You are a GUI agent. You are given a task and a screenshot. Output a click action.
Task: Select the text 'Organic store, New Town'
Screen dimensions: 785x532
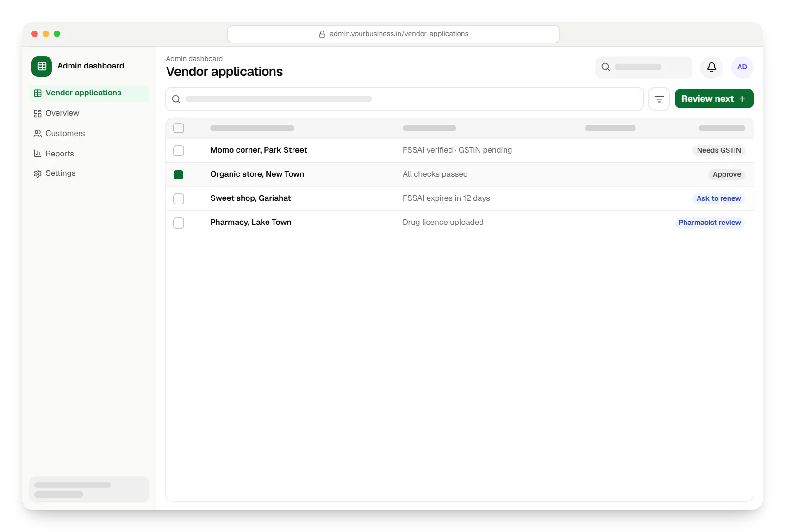point(257,174)
